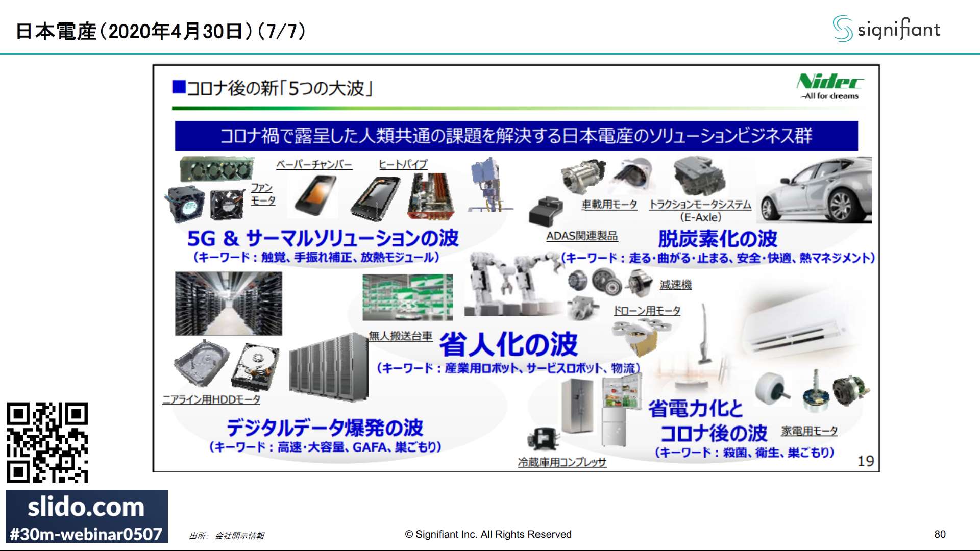Click the 省人化の波 heading
980x551 pixels.
point(508,344)
